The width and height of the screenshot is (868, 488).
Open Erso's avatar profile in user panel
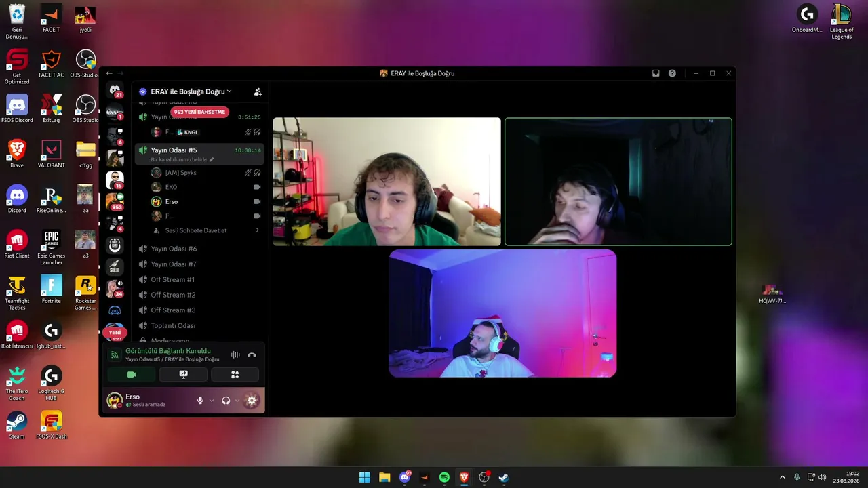(115, 401)
